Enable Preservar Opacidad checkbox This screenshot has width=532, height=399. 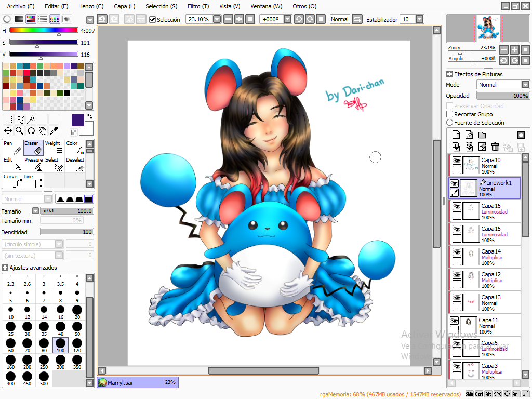(449, 106)
